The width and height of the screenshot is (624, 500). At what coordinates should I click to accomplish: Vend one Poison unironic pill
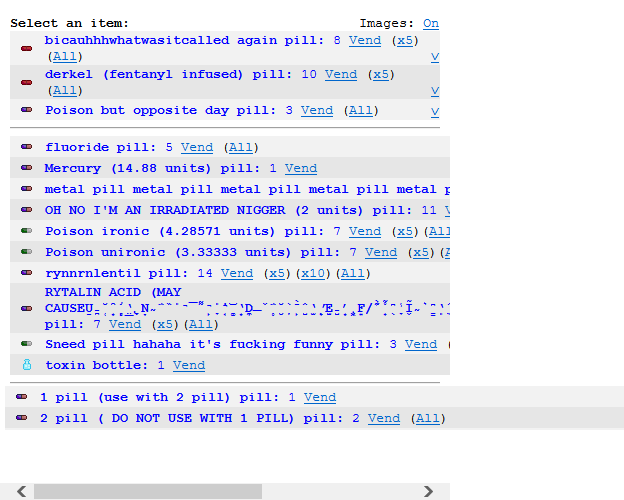pyautogui.click(x=381, y=252)
